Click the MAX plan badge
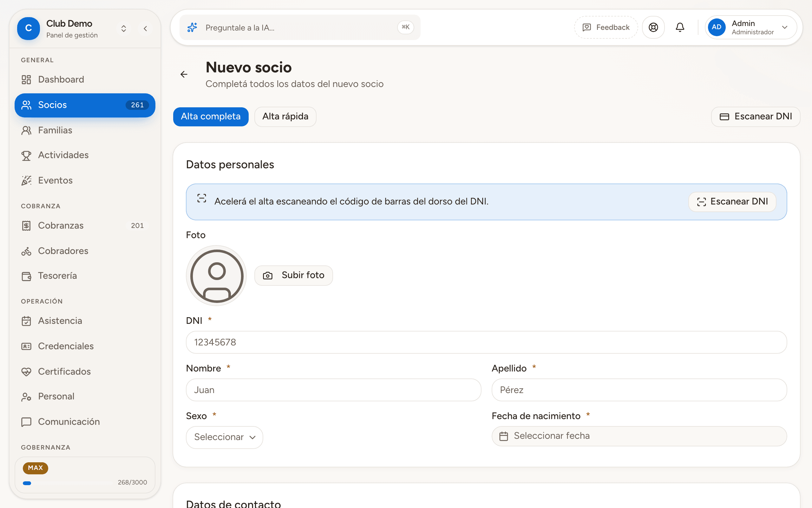The image size is (812, 508). pos(35,468)
